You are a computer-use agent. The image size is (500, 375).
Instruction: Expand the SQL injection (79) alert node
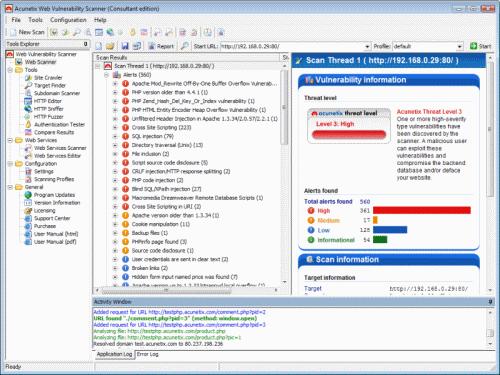115,136
